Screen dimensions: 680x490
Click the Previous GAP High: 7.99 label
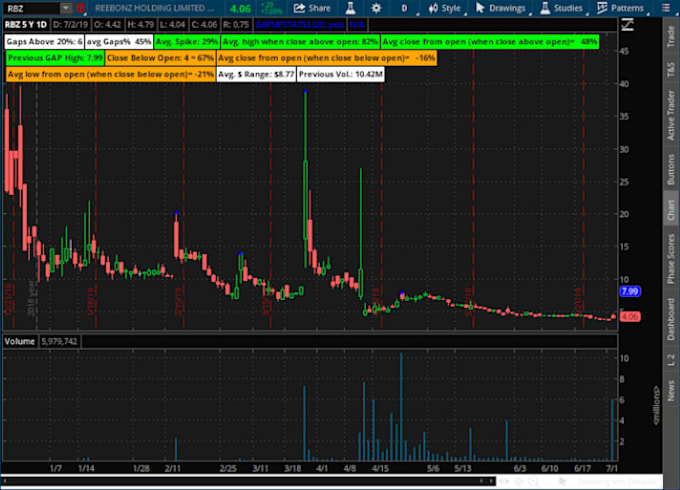click(55, 58)
